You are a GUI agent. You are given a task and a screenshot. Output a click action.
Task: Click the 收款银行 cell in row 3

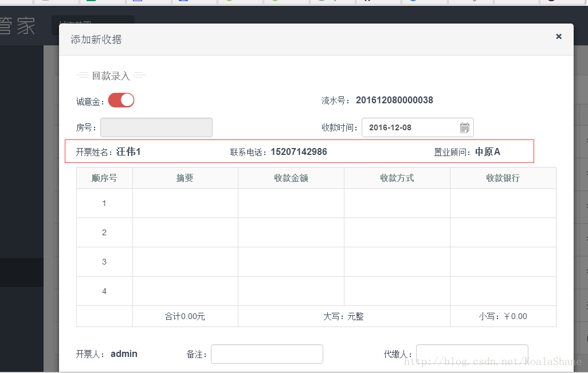tap(503, 262)
